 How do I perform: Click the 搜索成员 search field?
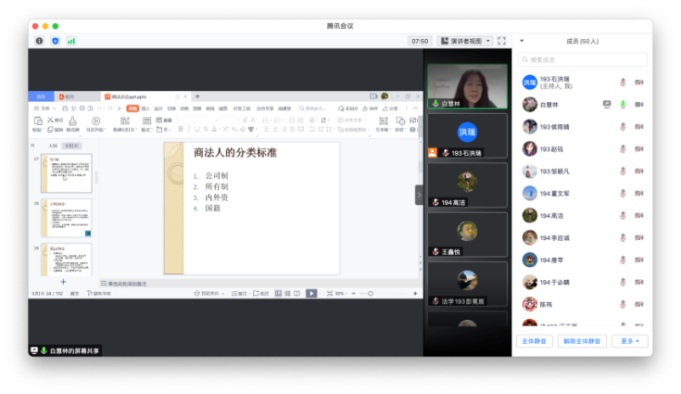582,60
